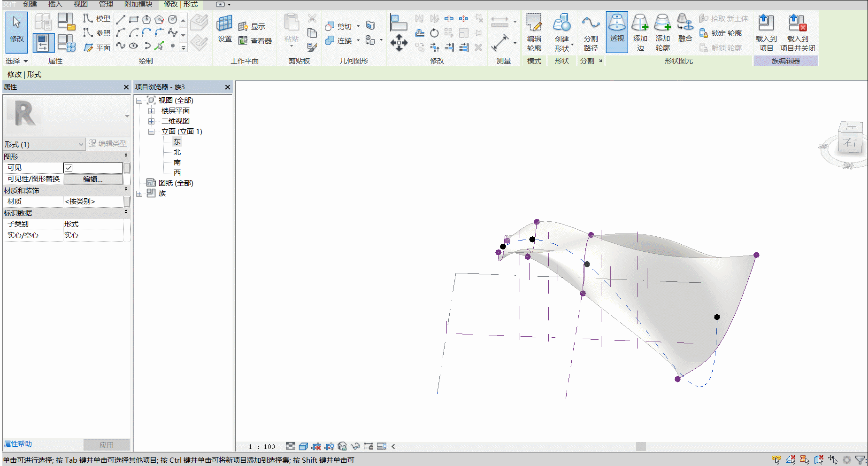
Task: Click the 添加边 (Add Edge) icon
Action: point(640,32)
